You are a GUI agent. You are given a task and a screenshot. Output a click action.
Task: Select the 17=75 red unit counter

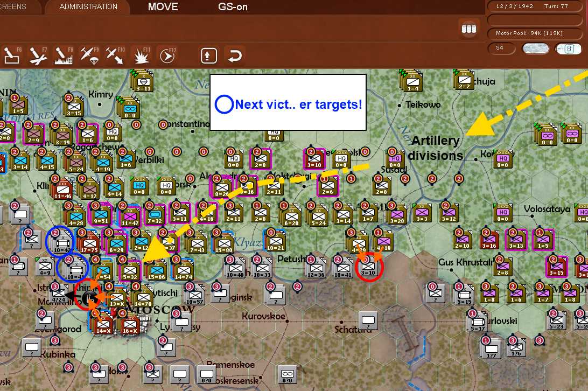(x=89, y=243)
